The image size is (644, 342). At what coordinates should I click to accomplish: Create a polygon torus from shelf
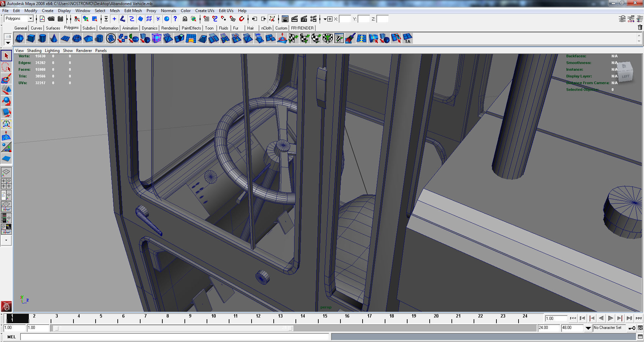(77, 39)
